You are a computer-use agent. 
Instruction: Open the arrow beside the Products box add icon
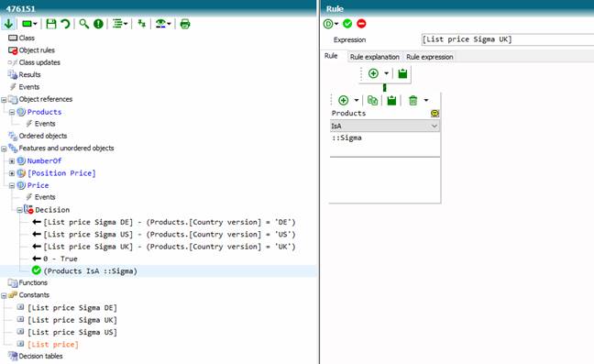pyautogui.click(x=357, y=100)
